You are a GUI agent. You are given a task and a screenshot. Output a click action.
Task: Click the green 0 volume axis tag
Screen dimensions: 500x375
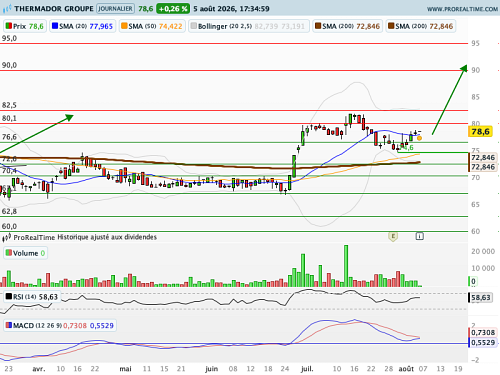(x=473, y=282)
